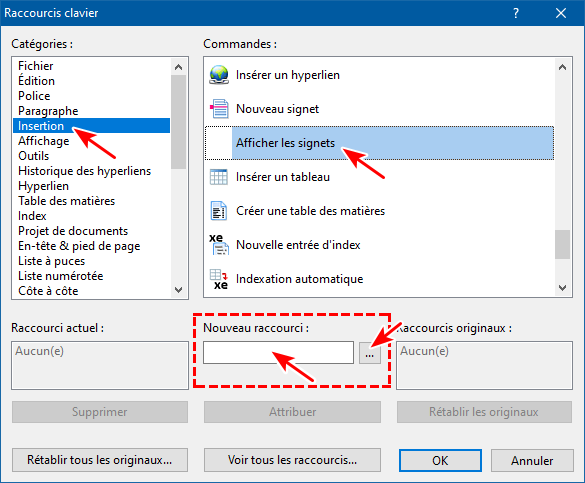The image size is (585, 483).
Task: Click the commands list scrollbar thumb
Action: 562,244
